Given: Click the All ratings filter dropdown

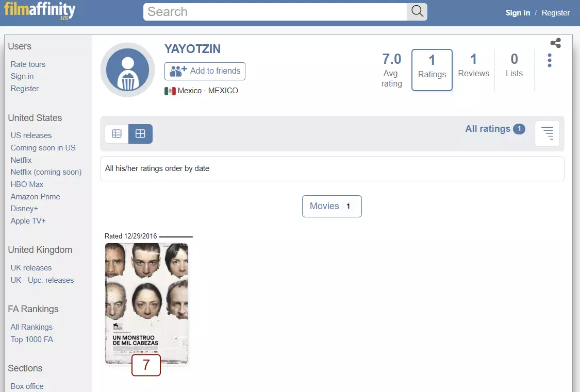Looking at the screenshot, I should click(x=495, y=129).
